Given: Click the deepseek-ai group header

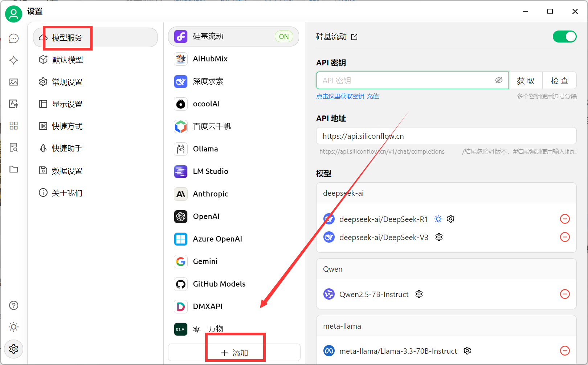Looking at the screenshot, I should tap(446, 193).
